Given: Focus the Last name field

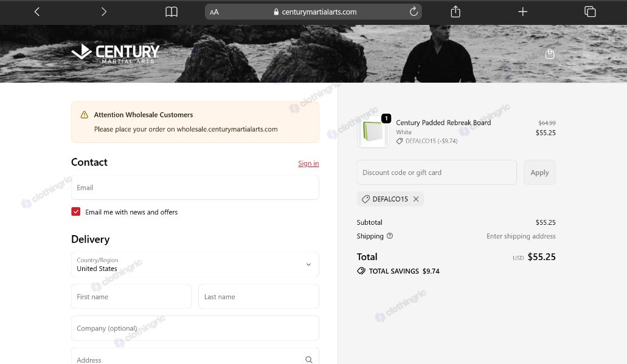Looking at the screenshot, I should click(x=258, y=297).
